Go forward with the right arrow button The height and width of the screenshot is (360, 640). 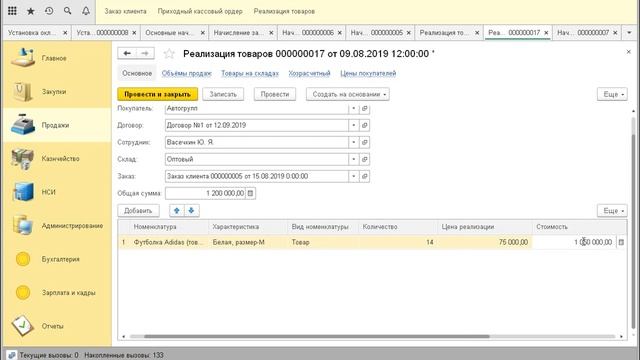(x=145, y=53)
